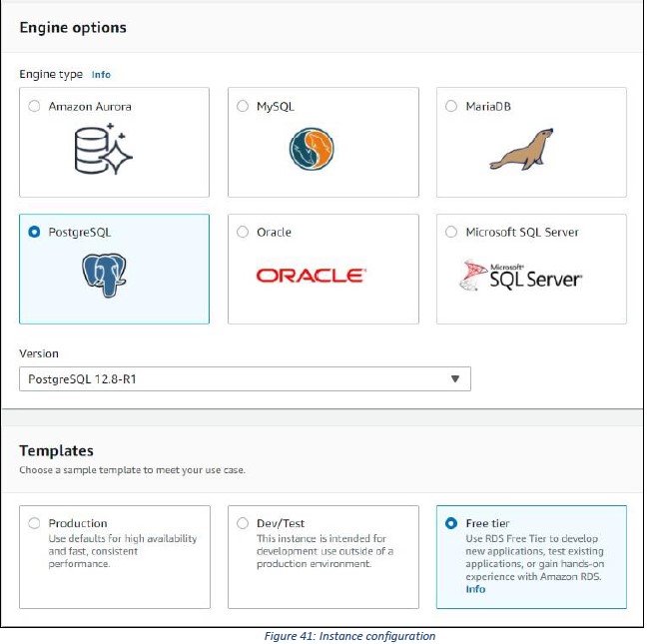This screenshot has width=647, height=644.
Task: Select the PostgreSQL radio button
Action: [34, 232]
